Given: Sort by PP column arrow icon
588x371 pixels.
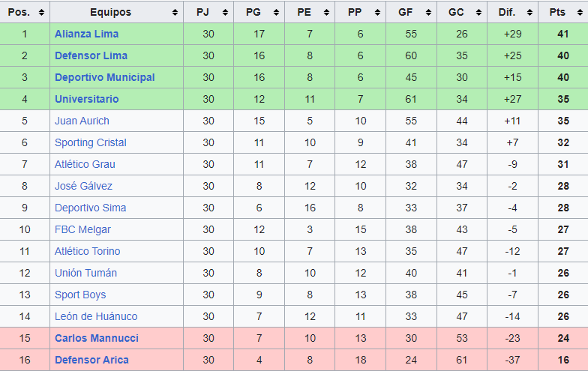Looking at the screenshot, I should [377, 12].
